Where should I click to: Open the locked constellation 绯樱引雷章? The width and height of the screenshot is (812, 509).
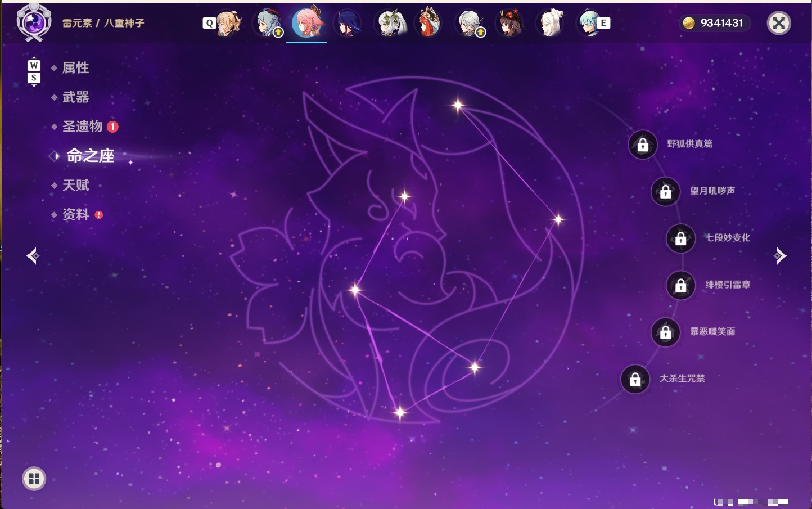[680, 285]
